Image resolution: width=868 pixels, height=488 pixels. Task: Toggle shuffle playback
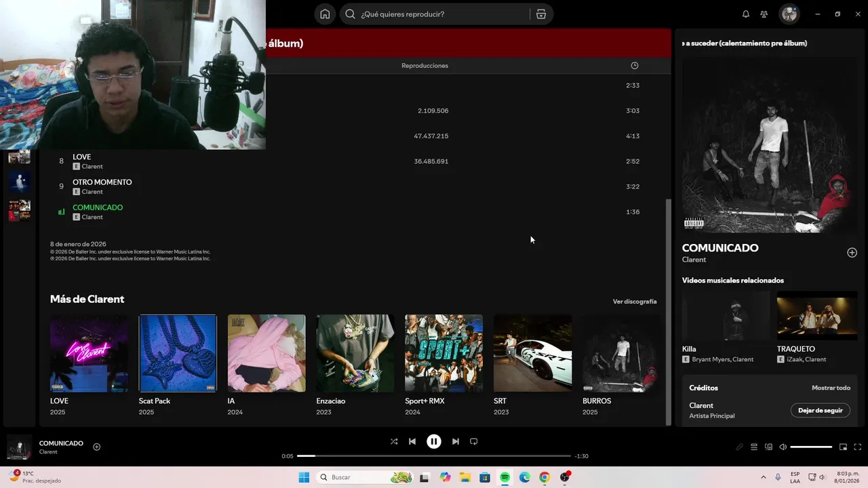pyautogui.click(x=394, y=441)
